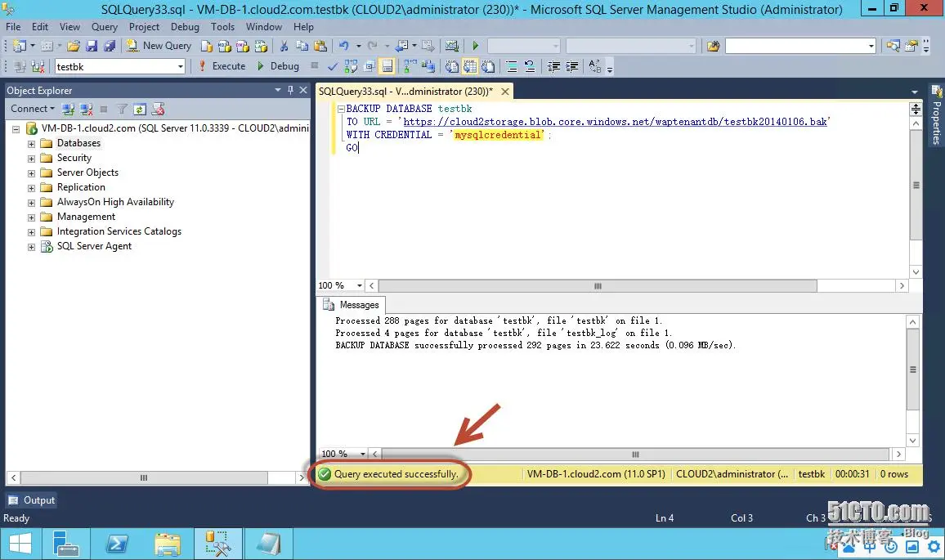Toggle Results to Text mode
The image size is (945, 560).
pyautogui.click(x=451, y=66)
